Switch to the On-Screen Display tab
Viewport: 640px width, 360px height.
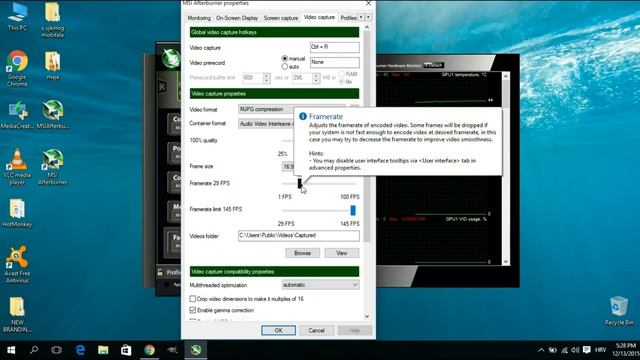[237, 18]
